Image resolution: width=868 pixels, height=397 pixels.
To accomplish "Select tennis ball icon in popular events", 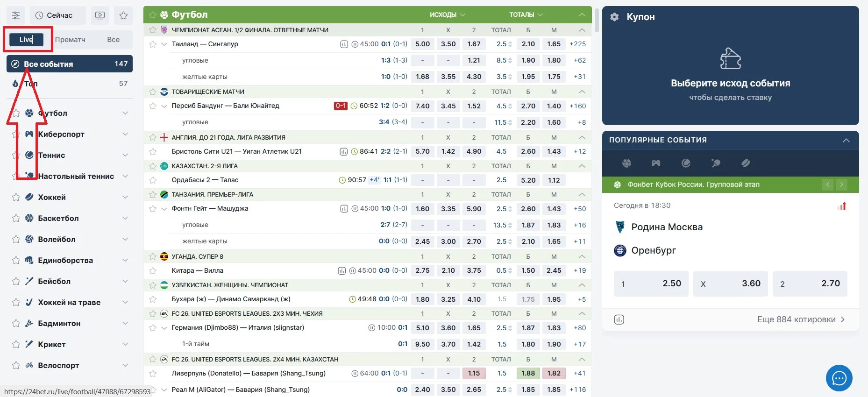I will pyautogui.click(x=686, y=163).
